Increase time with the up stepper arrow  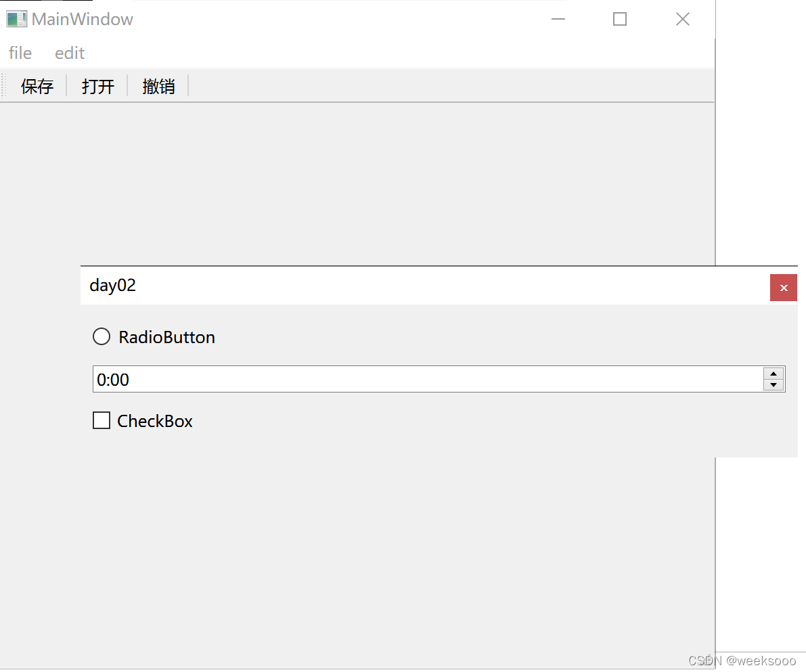pyautogui.click(x=773, y=374)
